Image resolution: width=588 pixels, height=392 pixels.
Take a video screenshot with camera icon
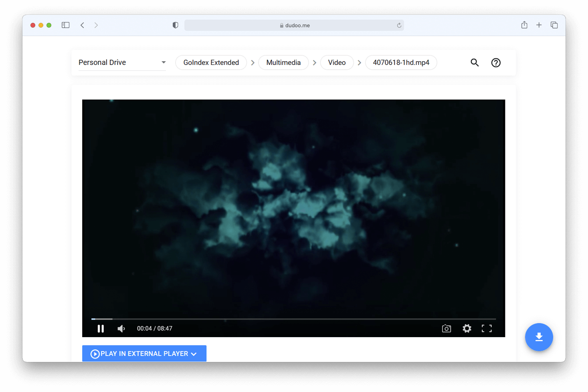tap(446, 329)
